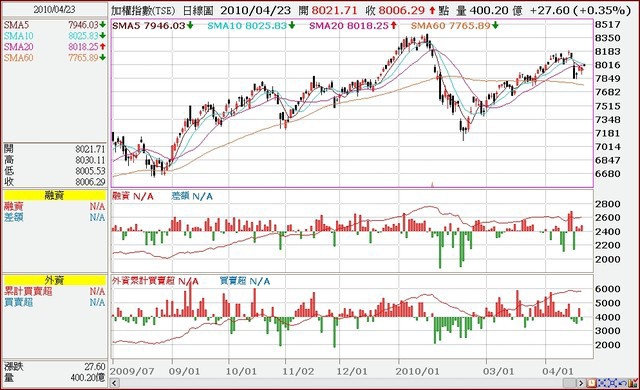Click the 2800 label on the margin axis
The width and height of the screenshot is (640, 390).
(608, 204)
